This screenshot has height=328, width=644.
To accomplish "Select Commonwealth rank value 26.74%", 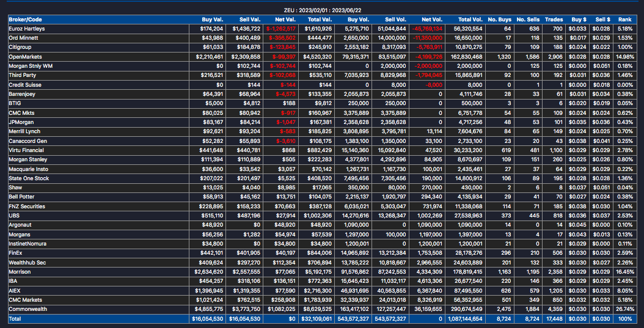I will [x=626, y=309].
